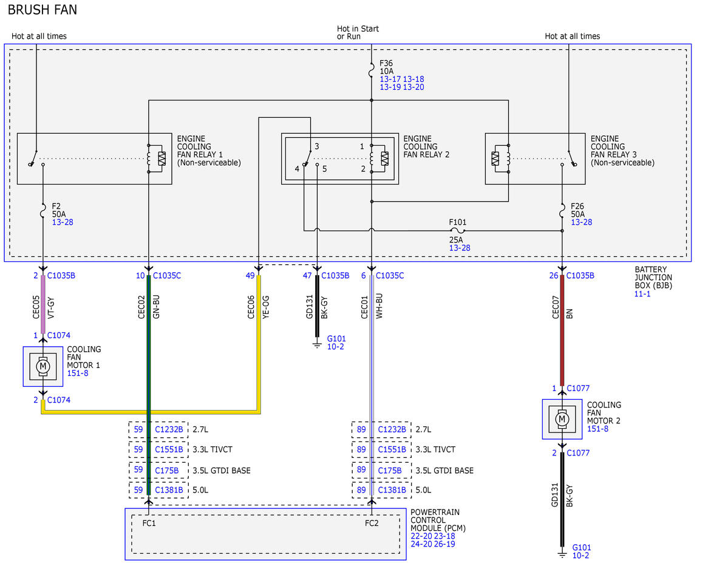The height and width of the screenshot is (563, 728).
Task: Click Engine Cooling Fan Relay 2 coil
Action: coord(378,159)
